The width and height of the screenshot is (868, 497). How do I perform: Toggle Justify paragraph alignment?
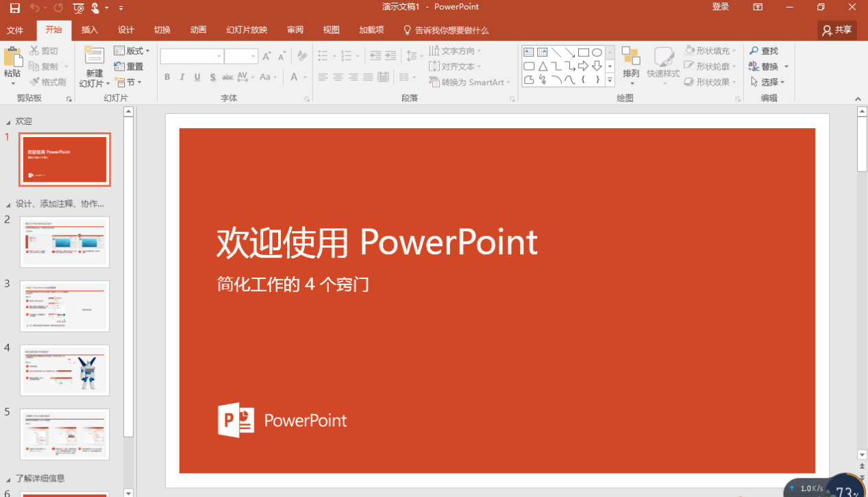[x=369, y=77]
